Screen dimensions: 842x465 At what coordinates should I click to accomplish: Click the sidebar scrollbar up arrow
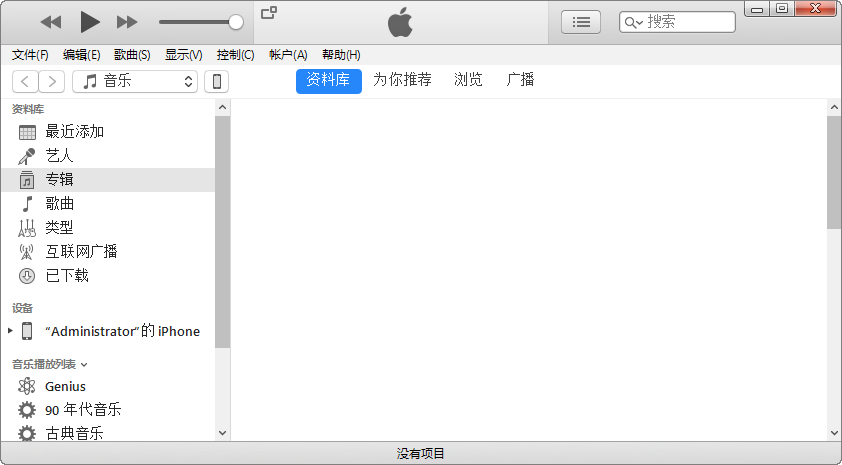[223, 107]
